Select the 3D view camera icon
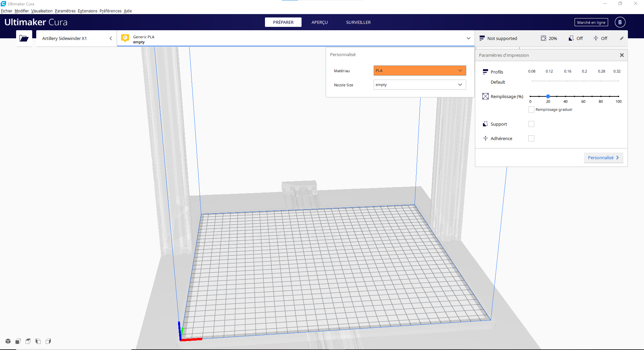This screenshot has height=350, width=644. 8,341
